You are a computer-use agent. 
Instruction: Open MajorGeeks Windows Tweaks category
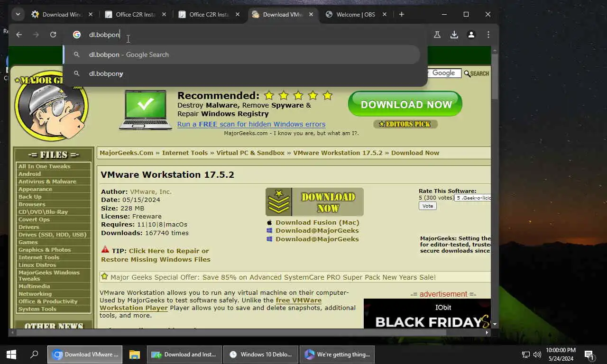(x=49, y=275)
